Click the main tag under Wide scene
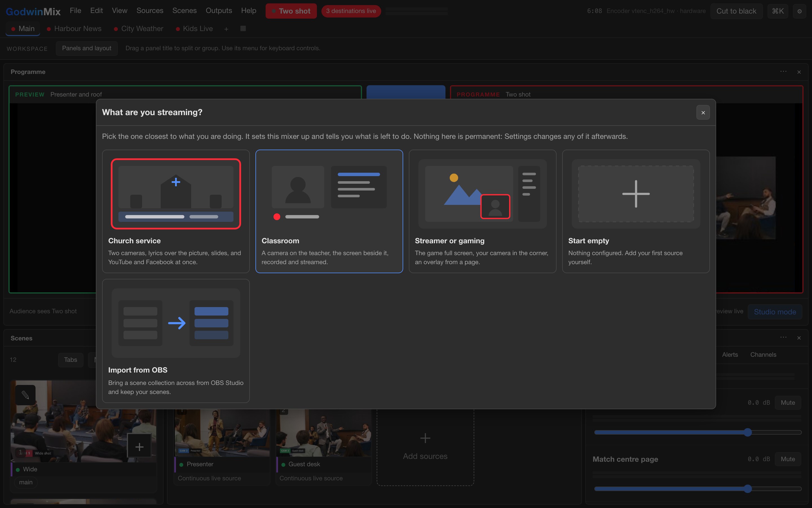 coord(26,483)
